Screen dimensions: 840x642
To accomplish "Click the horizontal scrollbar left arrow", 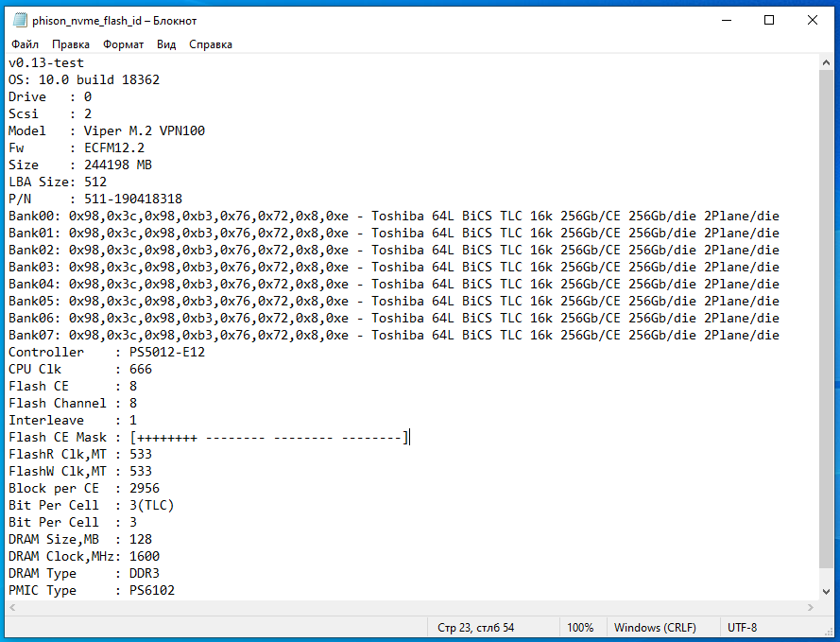I will (x=13, y=608).
